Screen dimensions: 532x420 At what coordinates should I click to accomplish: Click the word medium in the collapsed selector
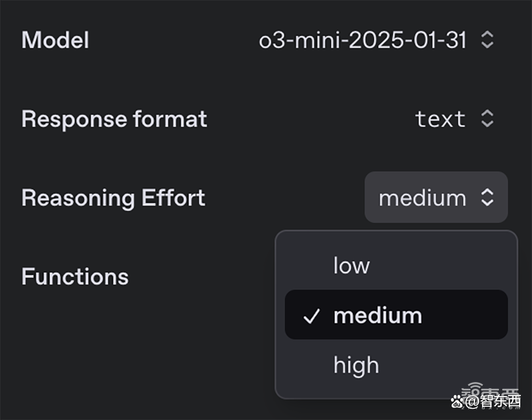[x=422, y=198]
